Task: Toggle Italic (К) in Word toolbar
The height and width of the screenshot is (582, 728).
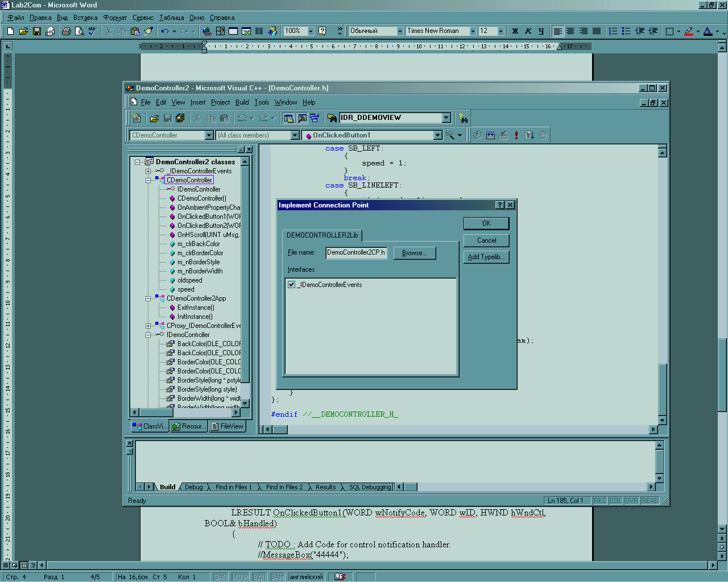Action: pos(528,31)
